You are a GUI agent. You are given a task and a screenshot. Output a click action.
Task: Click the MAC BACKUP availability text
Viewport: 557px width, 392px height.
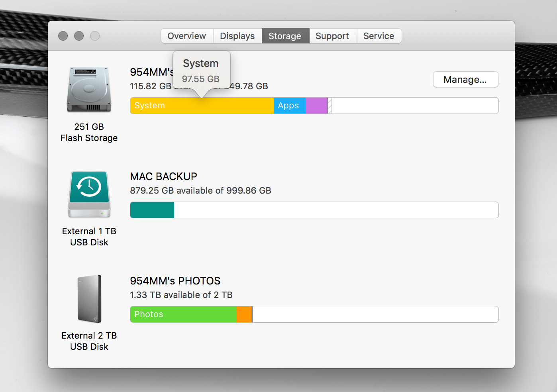coord(200,190)
